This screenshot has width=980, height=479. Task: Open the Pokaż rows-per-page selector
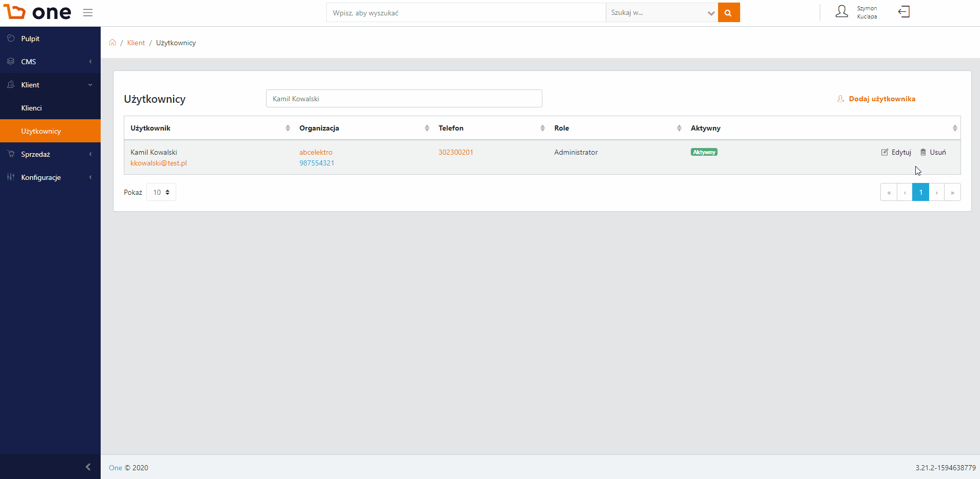coord(161,192)
